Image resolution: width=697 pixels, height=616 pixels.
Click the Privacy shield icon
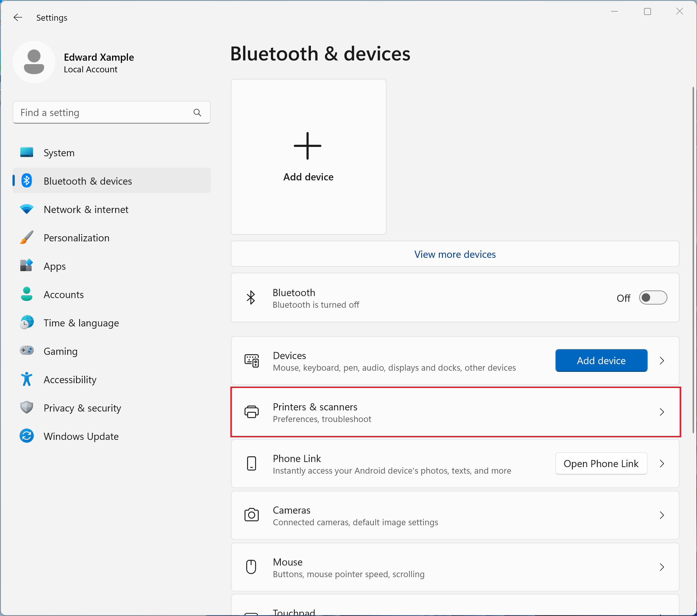(27, 407)
